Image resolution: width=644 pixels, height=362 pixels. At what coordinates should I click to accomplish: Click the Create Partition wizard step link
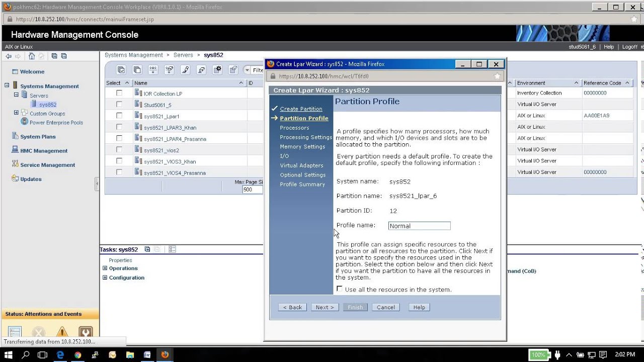tap(301, 109)
